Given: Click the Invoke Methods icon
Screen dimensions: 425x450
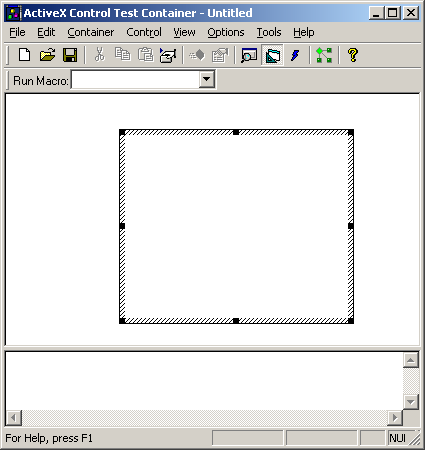Looking at the screenshot, I should (197, 55).
